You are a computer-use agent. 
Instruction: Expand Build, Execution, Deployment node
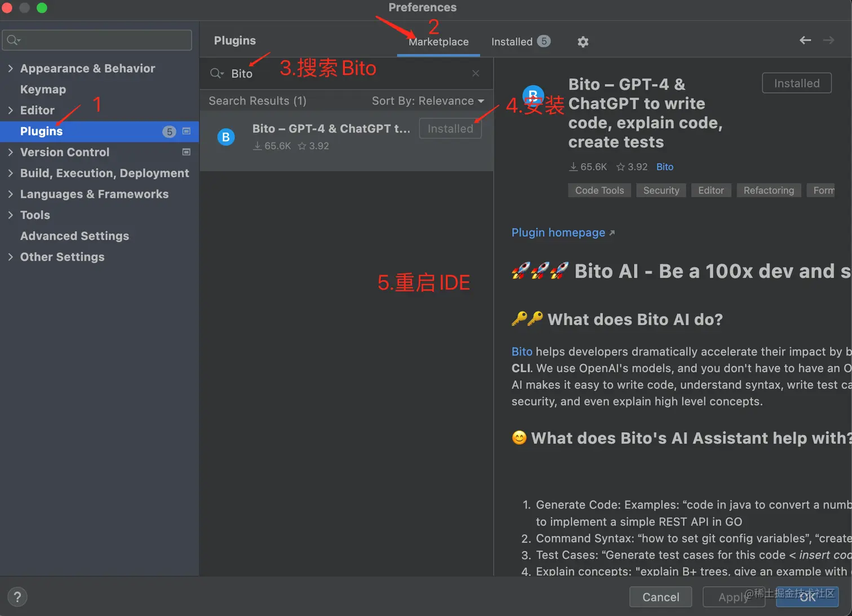10,173
